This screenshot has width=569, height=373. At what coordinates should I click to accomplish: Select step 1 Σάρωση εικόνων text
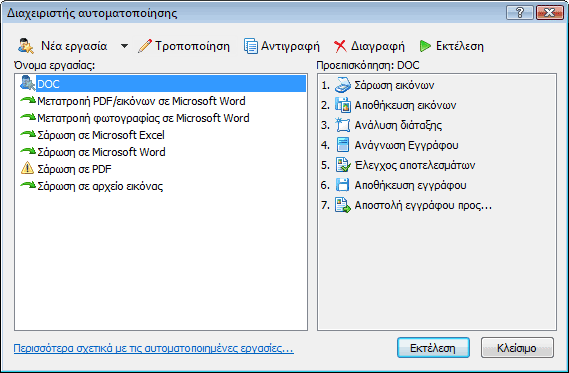click(x=394, y=85)
